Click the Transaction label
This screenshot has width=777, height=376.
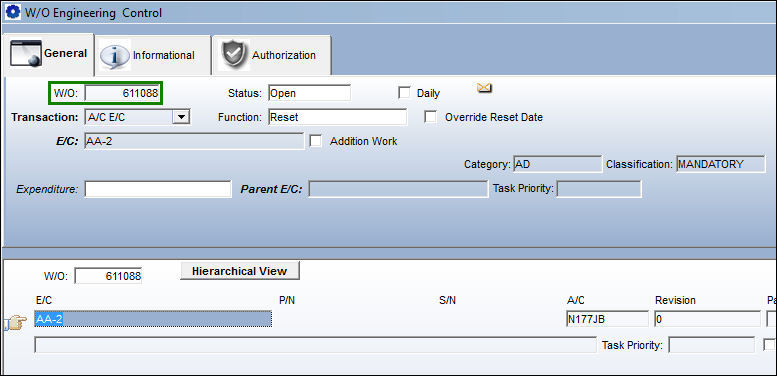(45, 117)
